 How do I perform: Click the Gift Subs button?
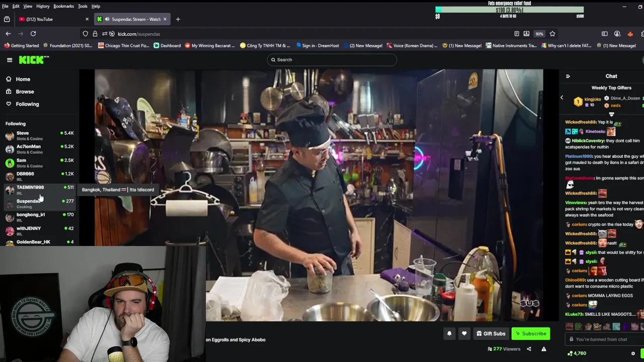click(x=491, y=333)
